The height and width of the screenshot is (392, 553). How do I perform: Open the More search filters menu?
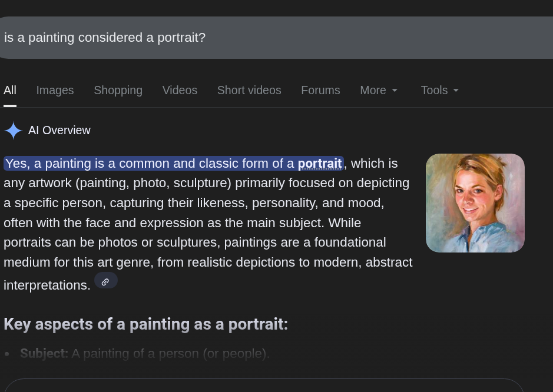click(373, 90)
